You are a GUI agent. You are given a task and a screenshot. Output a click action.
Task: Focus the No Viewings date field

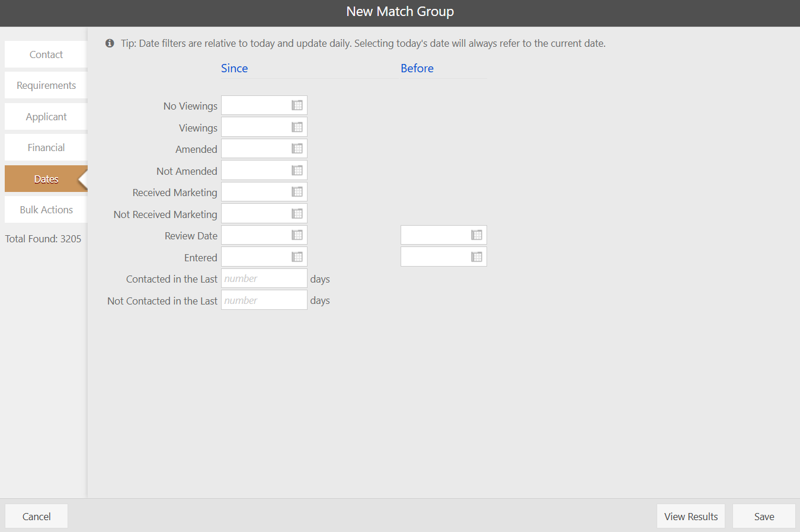[x=264, y=105]
